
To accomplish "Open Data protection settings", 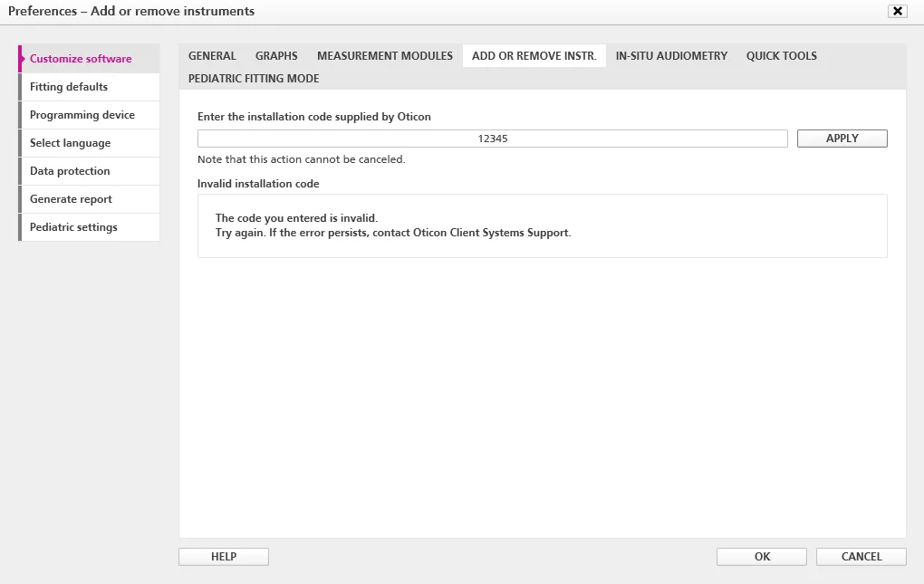I will (89, 171).
